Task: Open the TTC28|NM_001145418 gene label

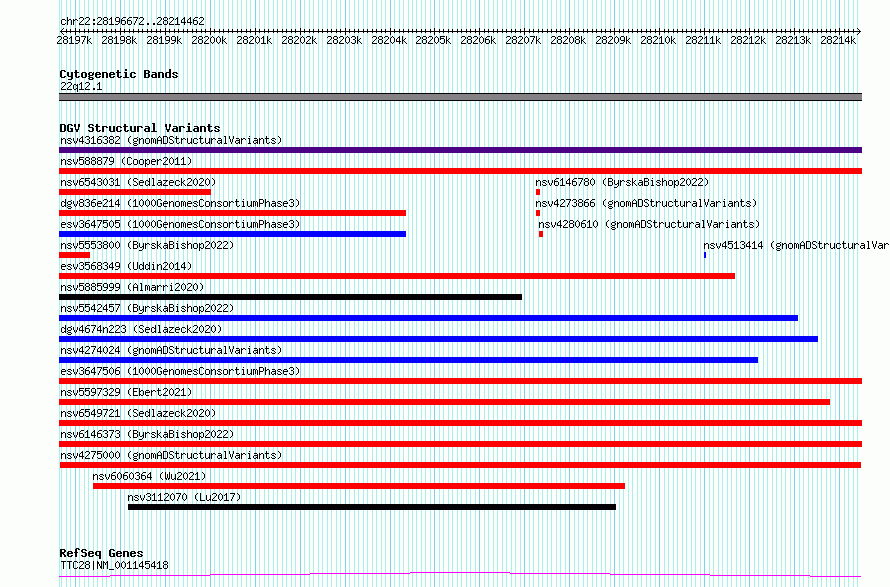Action: tap(114, 565)
